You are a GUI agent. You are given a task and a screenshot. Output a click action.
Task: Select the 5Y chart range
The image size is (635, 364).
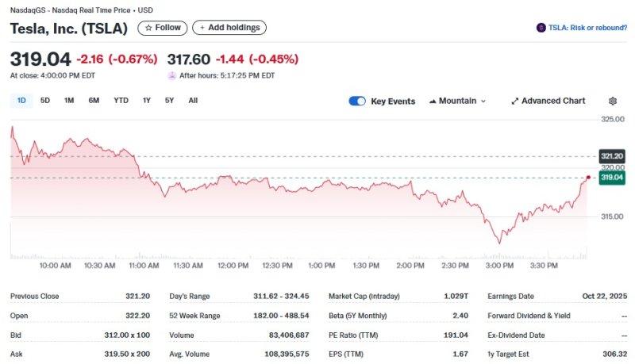tap(169, 101)
